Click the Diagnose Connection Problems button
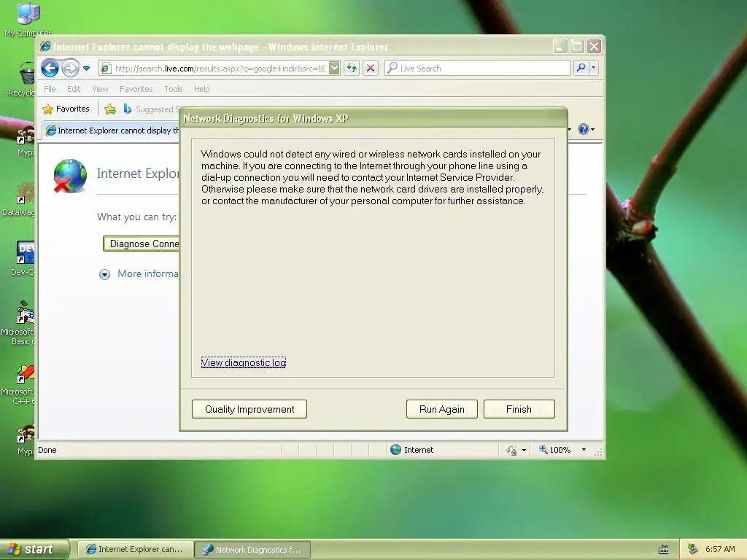 142,244
